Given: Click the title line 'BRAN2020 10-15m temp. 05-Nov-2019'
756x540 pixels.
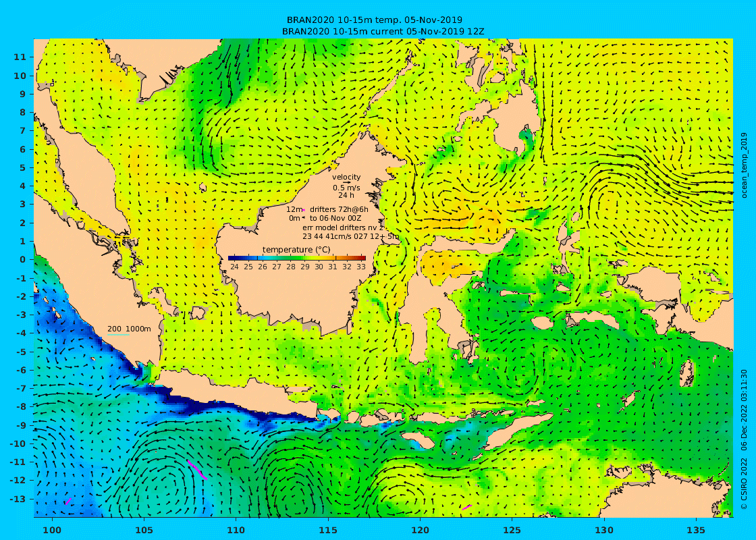Looking at the screenshot, I should (374, 20).
